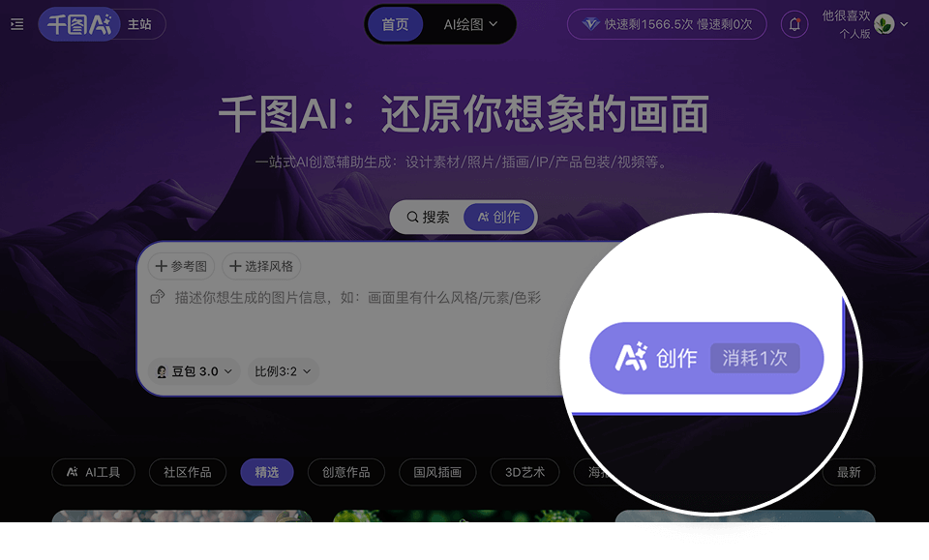Image resolution: width=929 pixels, height=560 pixels.
Task: Click the diamond quota icon
Action: pyautogui.click(x=590, y=24)
